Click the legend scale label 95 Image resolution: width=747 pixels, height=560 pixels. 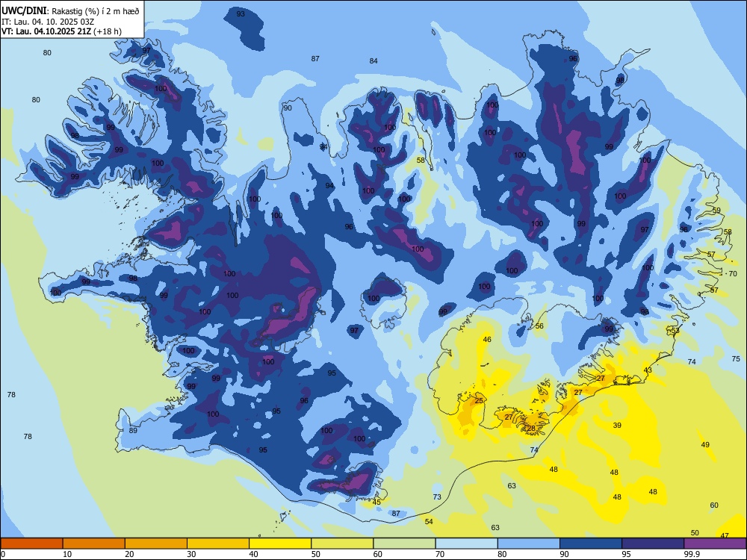(x=627, y=554)
